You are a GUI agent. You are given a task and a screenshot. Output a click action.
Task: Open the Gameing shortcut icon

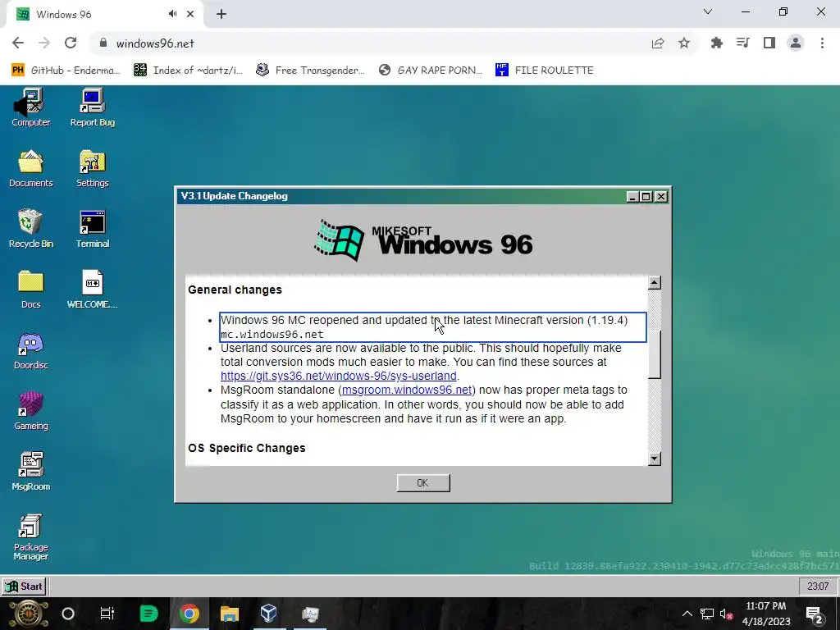click(x=30, y=411)
